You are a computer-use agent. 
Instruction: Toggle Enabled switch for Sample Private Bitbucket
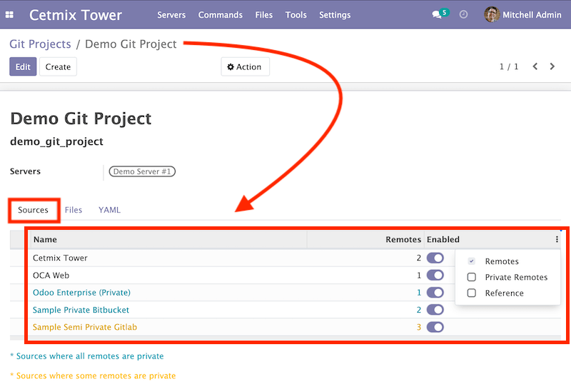click(x=435, y=310)
